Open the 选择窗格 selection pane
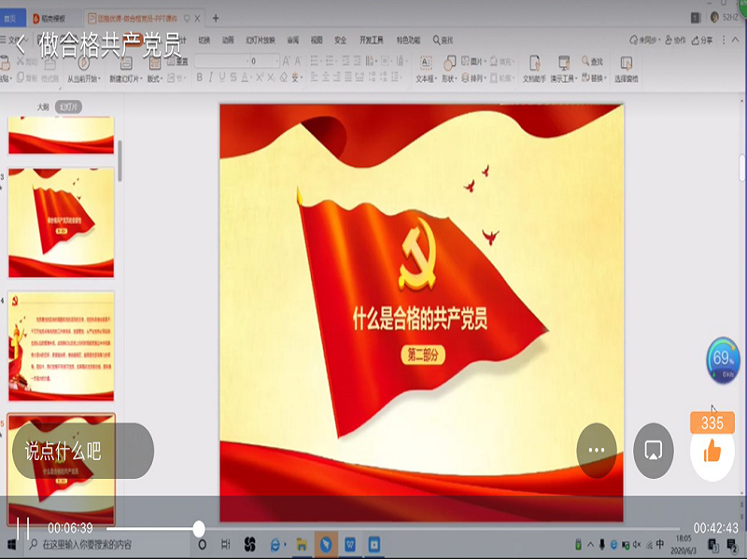747x560 pixels. [x=626, y=69]
